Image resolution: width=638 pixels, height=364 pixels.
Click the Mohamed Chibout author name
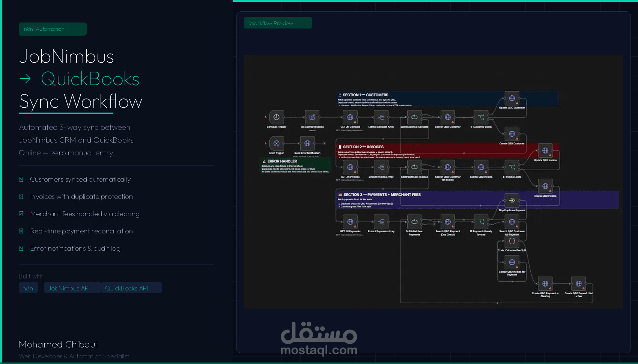(x=59, y=344)
